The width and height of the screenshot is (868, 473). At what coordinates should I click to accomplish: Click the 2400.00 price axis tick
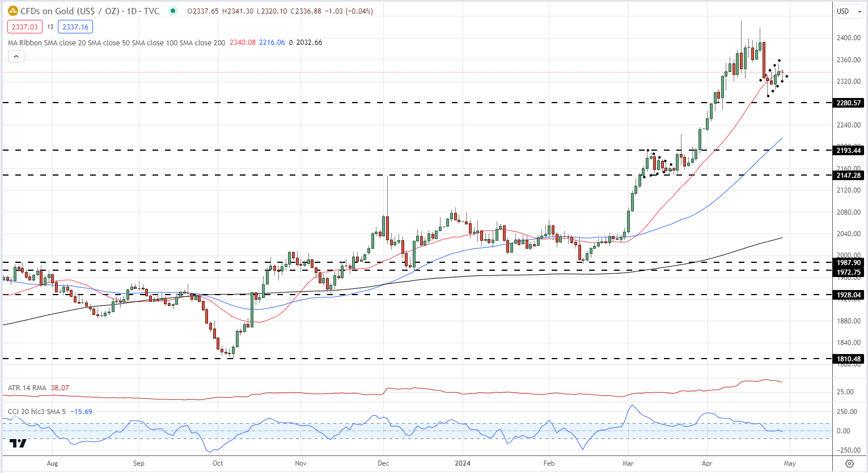tap(849, 38)
